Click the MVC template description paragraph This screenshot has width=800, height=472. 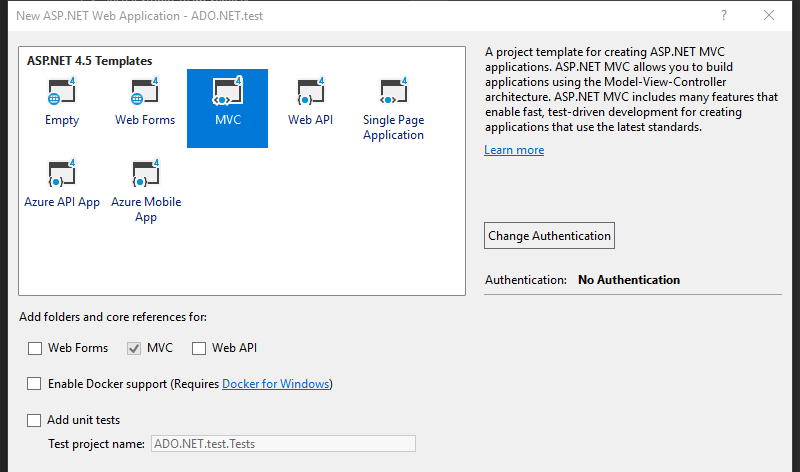coord(632,89)
